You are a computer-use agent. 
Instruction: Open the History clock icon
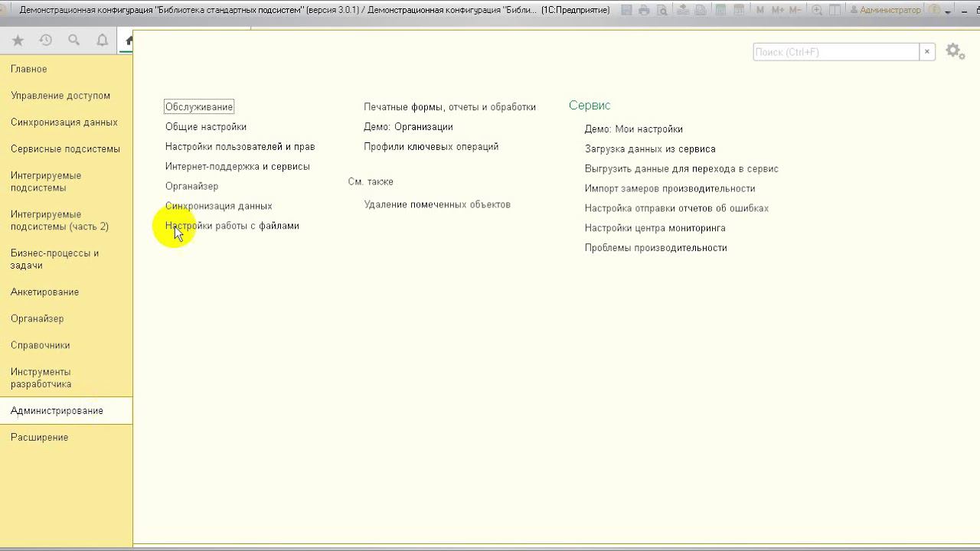coord(46,41)
